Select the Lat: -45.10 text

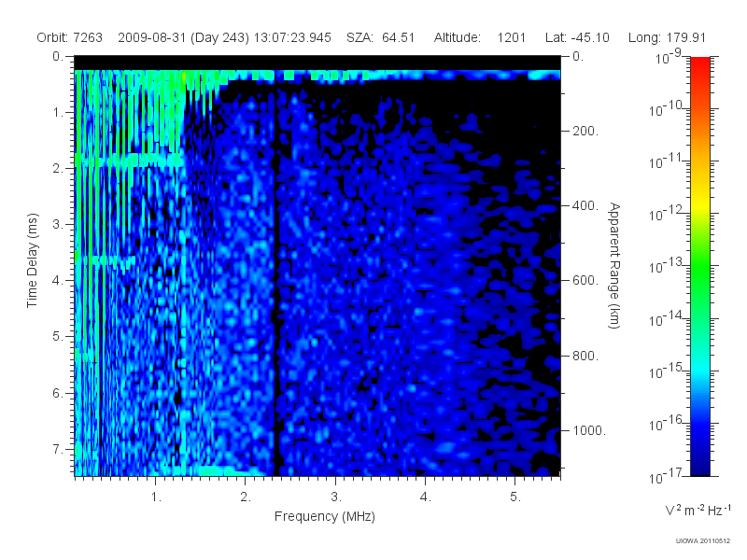pyautogui.click(x=577, y=37)
